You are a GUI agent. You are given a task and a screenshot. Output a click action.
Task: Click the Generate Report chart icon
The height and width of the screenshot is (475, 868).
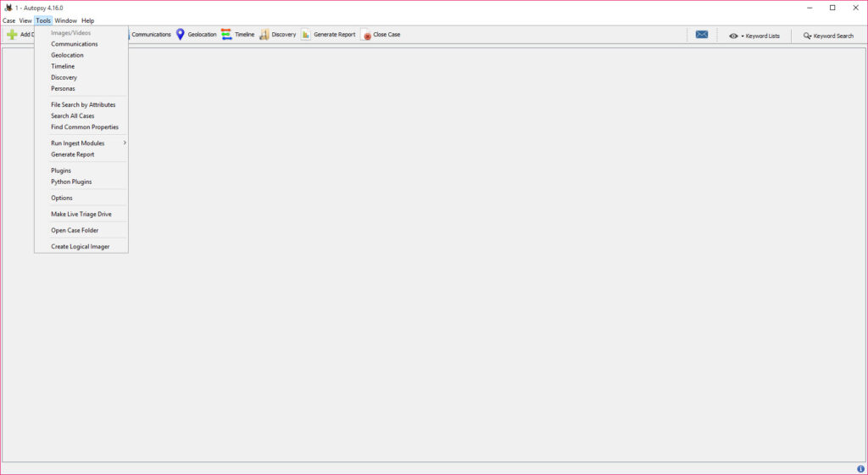pos(305,34)
